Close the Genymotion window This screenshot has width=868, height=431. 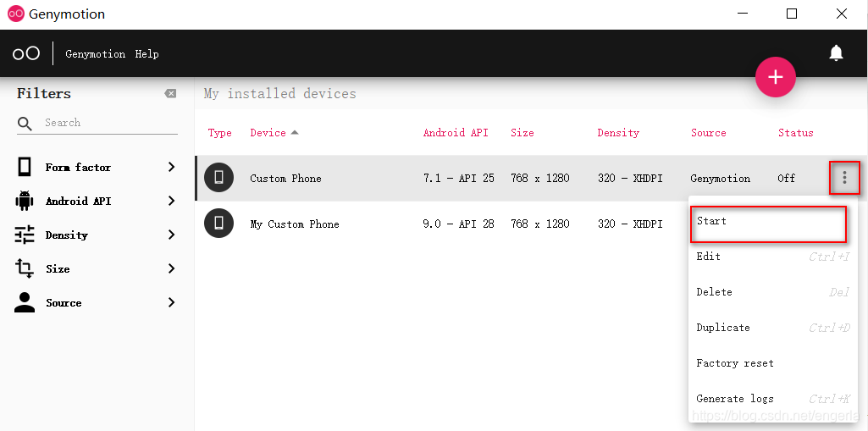[842, 14]
